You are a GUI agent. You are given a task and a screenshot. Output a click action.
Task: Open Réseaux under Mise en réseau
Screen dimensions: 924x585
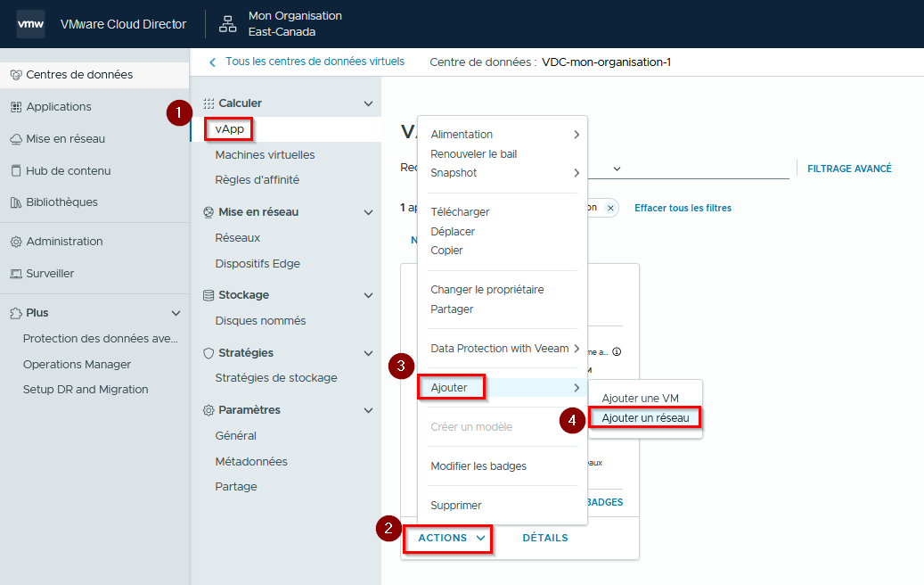pos(238,238)
